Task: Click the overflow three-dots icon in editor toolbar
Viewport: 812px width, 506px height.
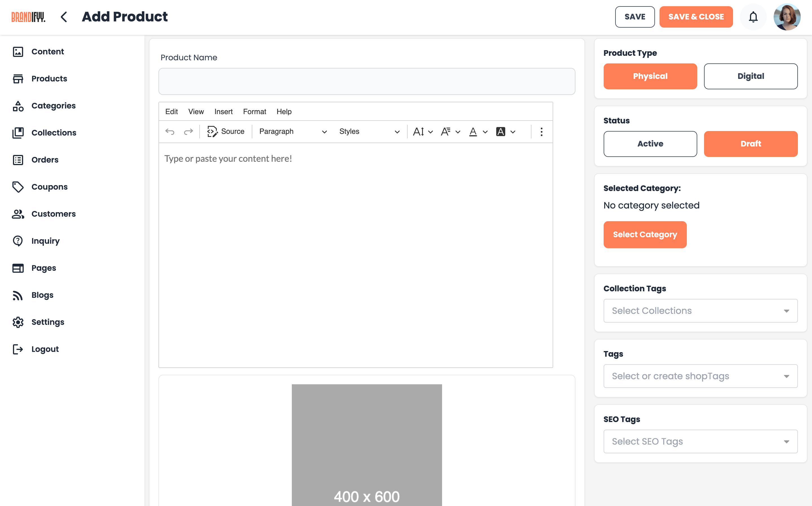Action: [x=541, y=132]
